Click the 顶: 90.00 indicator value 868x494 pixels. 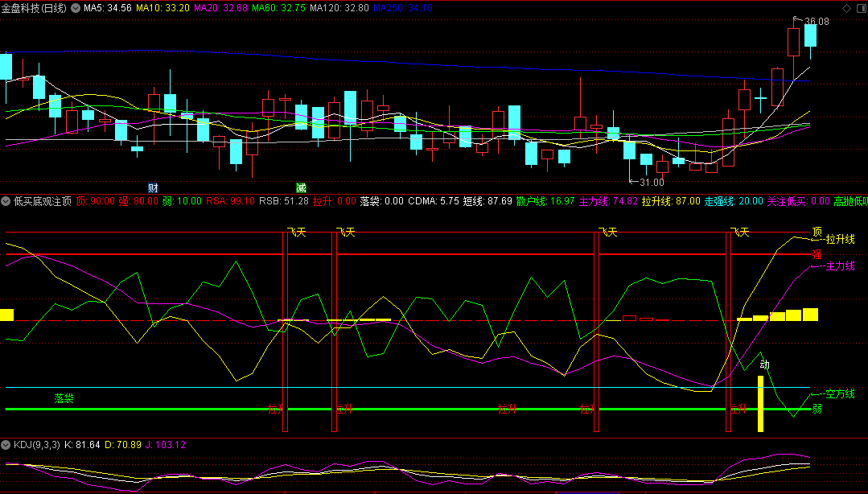95,201
